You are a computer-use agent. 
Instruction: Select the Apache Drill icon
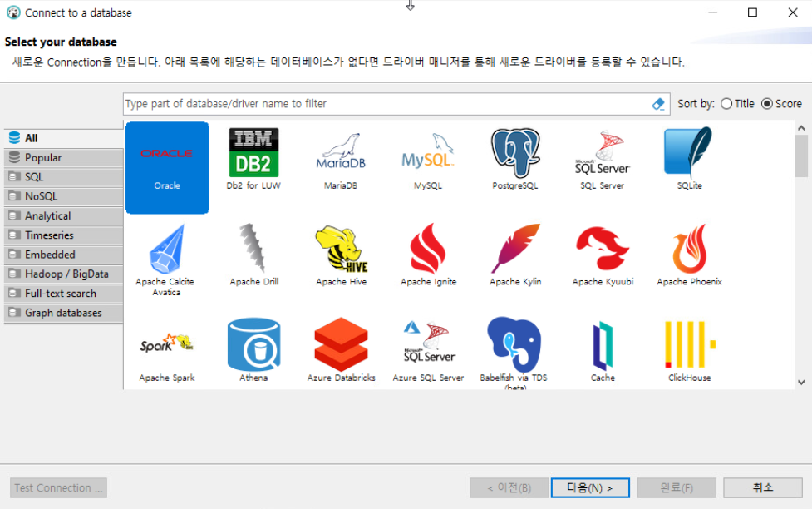253,255
